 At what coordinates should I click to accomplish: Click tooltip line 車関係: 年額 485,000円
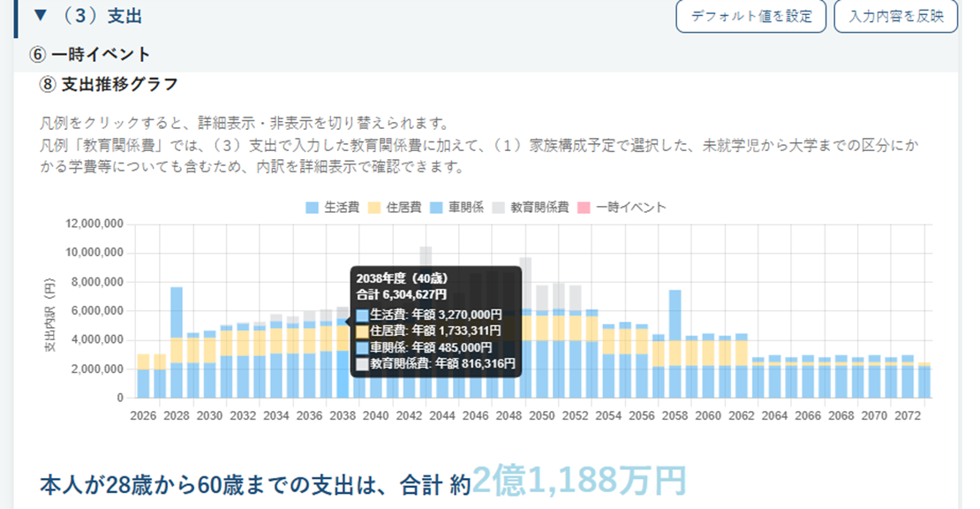[x=424, y=347]
